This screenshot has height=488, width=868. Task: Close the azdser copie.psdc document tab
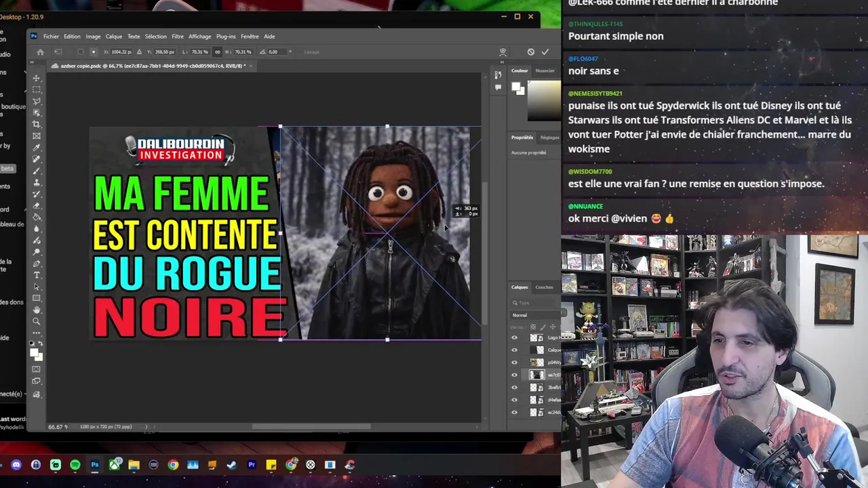tap(251, 66)
